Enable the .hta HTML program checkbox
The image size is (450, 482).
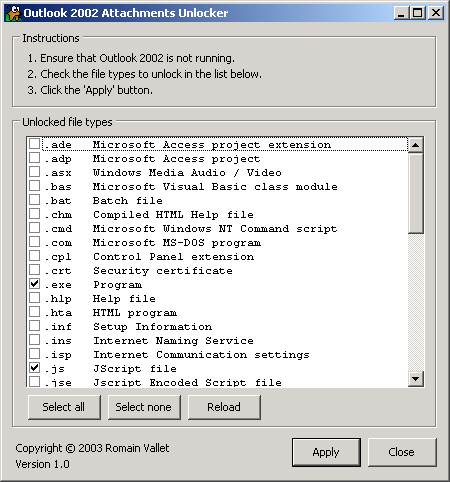35,312
